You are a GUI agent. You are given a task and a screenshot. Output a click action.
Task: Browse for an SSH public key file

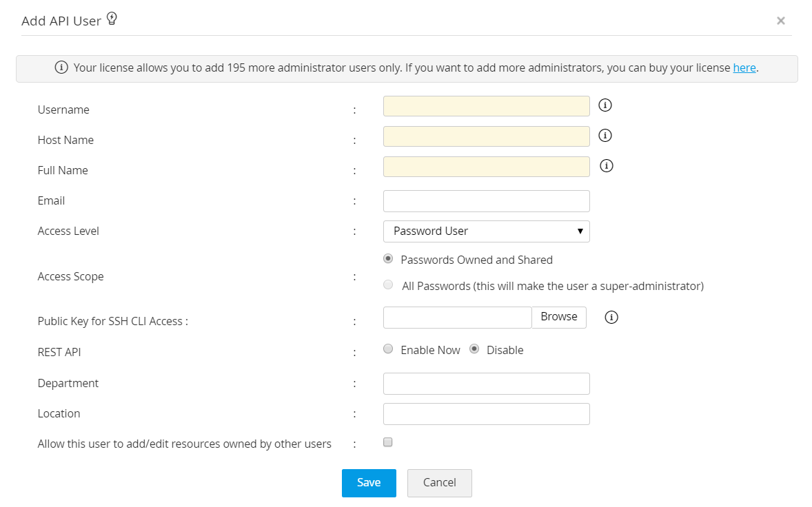(x=559, y=317)
